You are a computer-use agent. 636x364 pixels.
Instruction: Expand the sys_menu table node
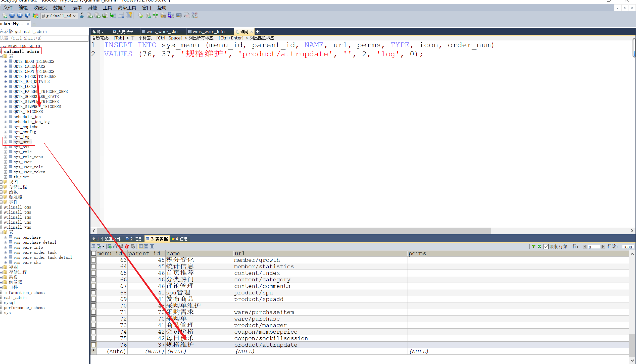[6, 142]
